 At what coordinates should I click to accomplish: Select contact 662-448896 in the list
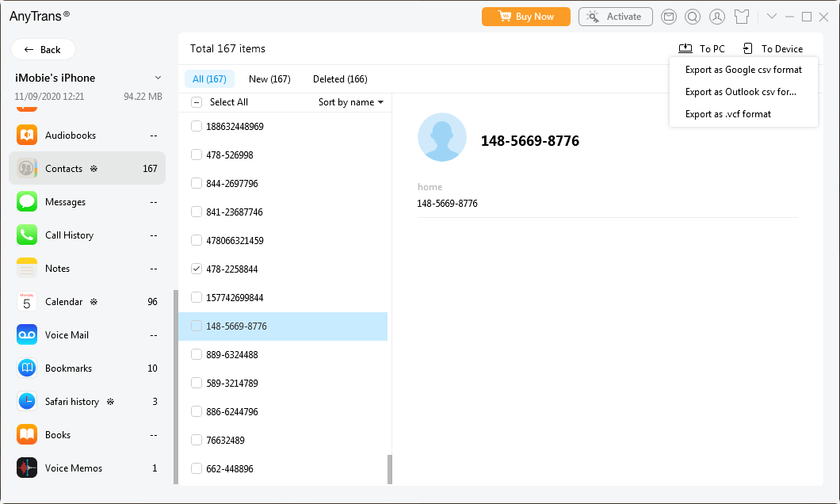pyautogui.click(x=283, y=468)
